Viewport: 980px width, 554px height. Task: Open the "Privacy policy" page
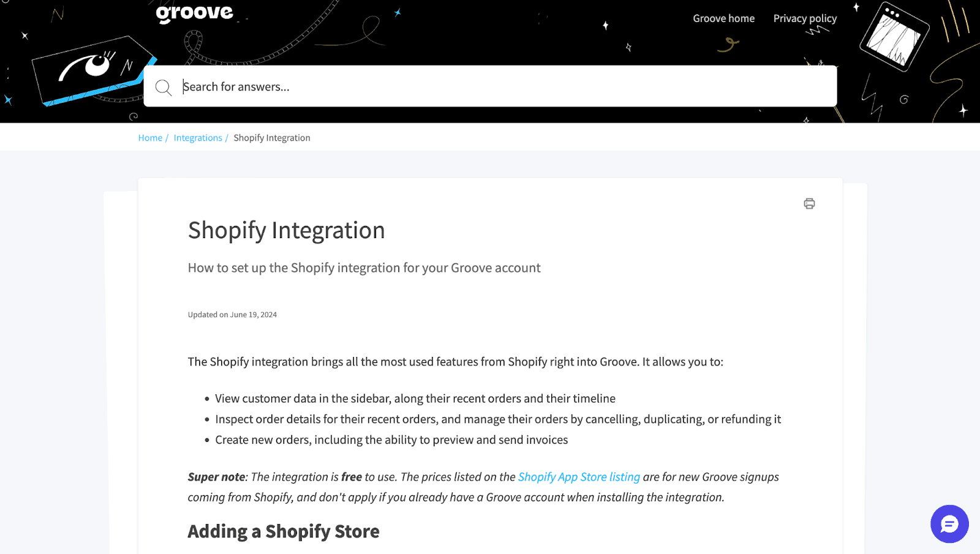point(805,18)
